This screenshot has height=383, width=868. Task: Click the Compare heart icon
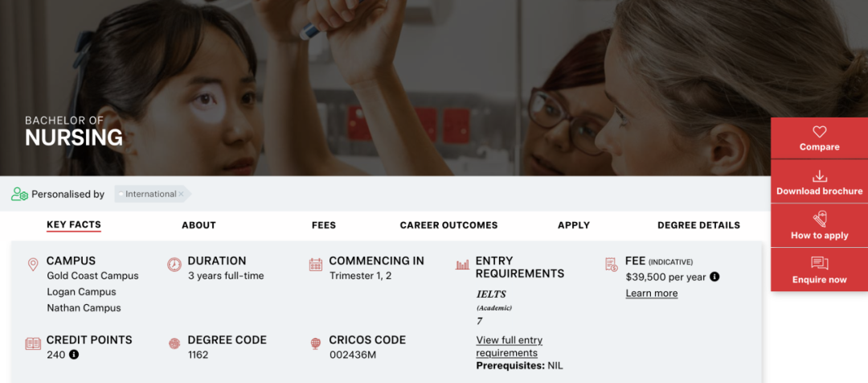819,132
